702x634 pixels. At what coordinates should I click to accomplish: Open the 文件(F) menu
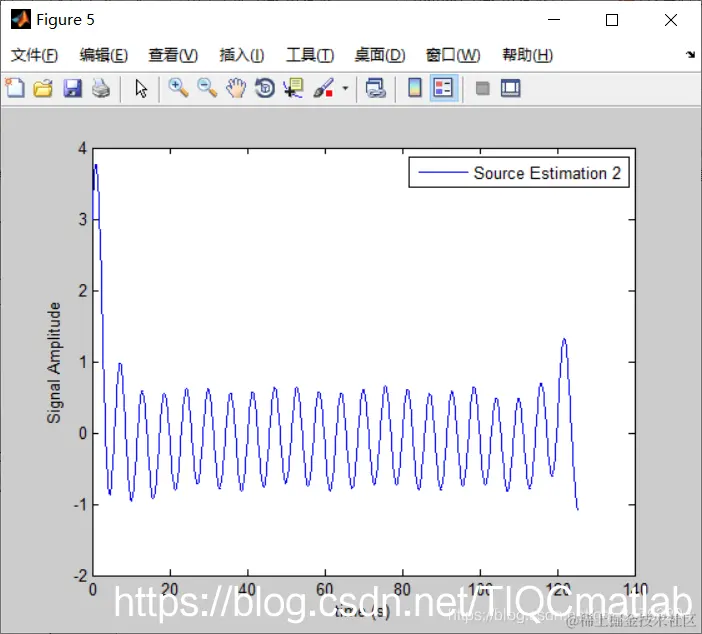[34, 55]
